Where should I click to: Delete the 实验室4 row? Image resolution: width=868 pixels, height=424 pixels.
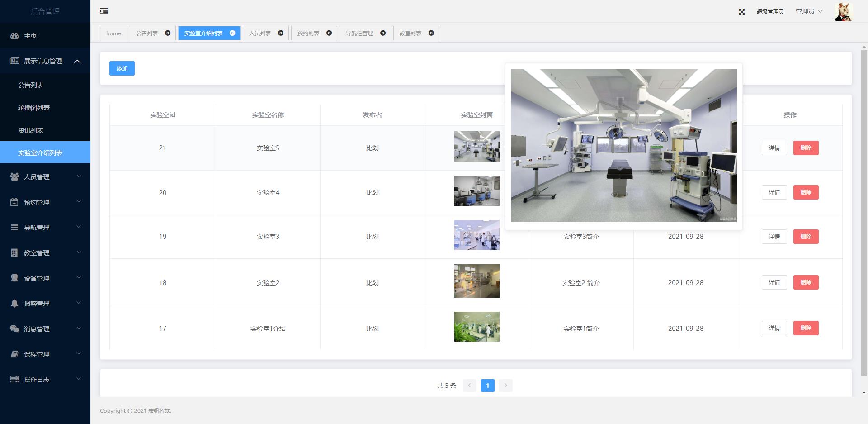(806, 192)
